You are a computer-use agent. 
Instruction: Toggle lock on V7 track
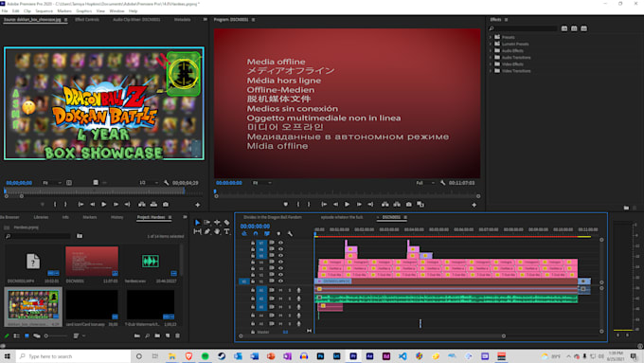pyautogui.click(x=253, y=243)
